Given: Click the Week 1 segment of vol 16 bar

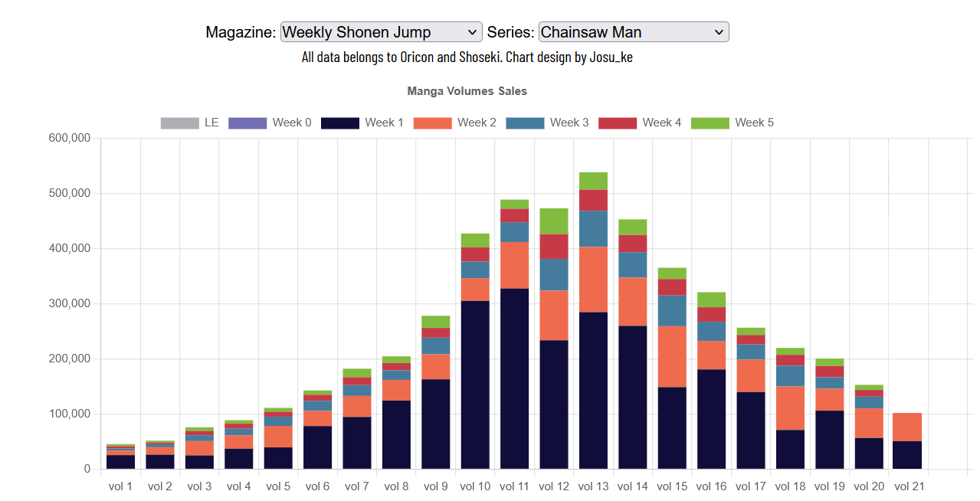Looking at the screenshot, I should pos(711,419).
